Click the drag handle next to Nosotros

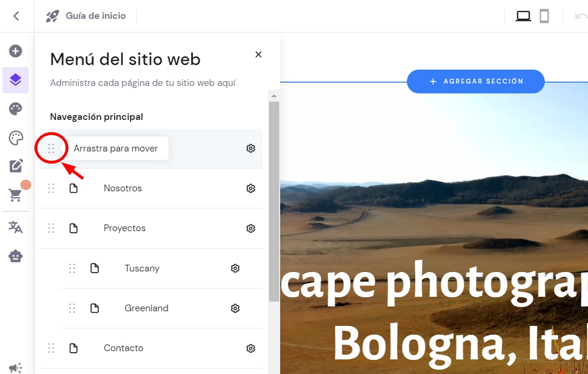point(51,188)
